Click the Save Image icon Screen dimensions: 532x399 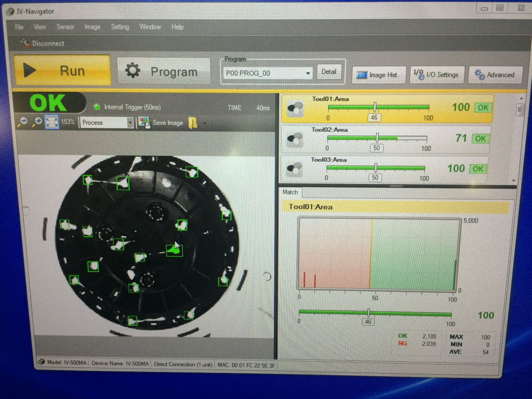pyautogui.click(x=144, y=123)
